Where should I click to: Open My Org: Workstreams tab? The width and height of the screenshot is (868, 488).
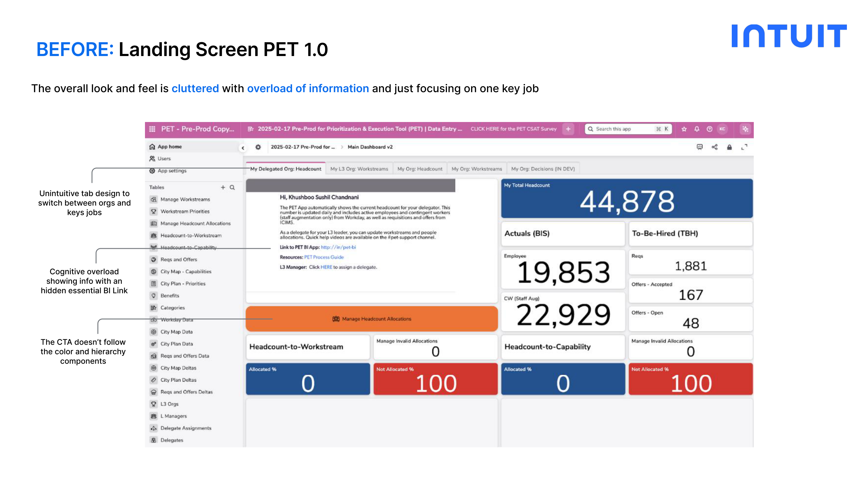click(477, 169)
